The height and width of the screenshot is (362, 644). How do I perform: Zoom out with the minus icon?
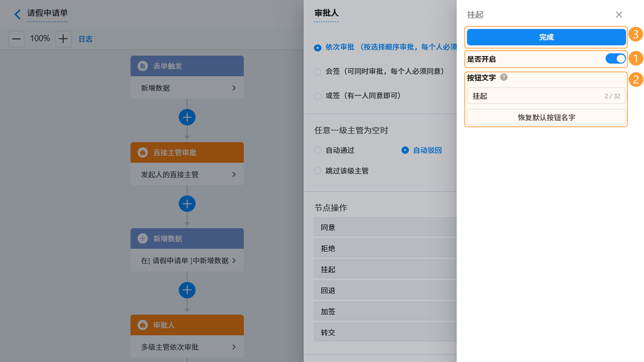(16, 39)
